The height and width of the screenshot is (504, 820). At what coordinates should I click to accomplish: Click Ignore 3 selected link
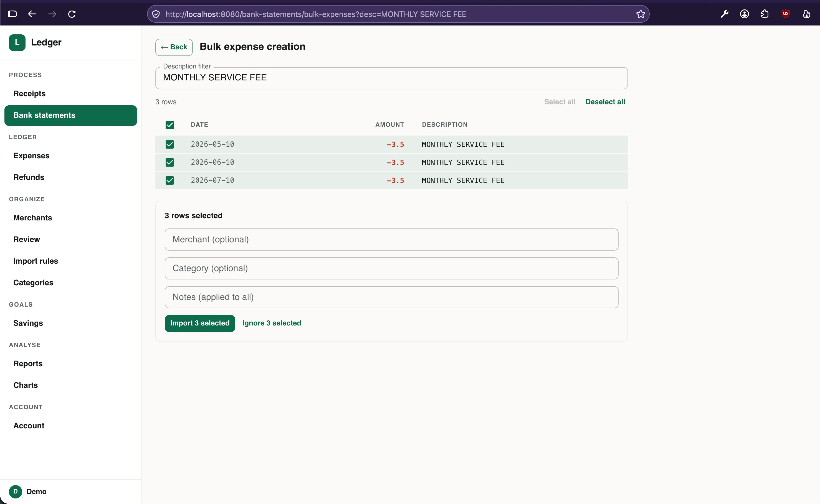coord(272,323)
